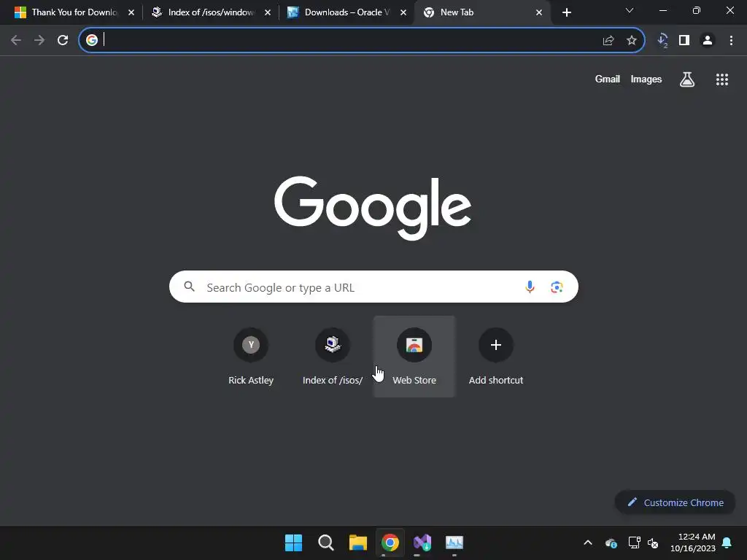Switch to the Index of /isos/windows tab
The image size is (747, 560).
[212, 12]
